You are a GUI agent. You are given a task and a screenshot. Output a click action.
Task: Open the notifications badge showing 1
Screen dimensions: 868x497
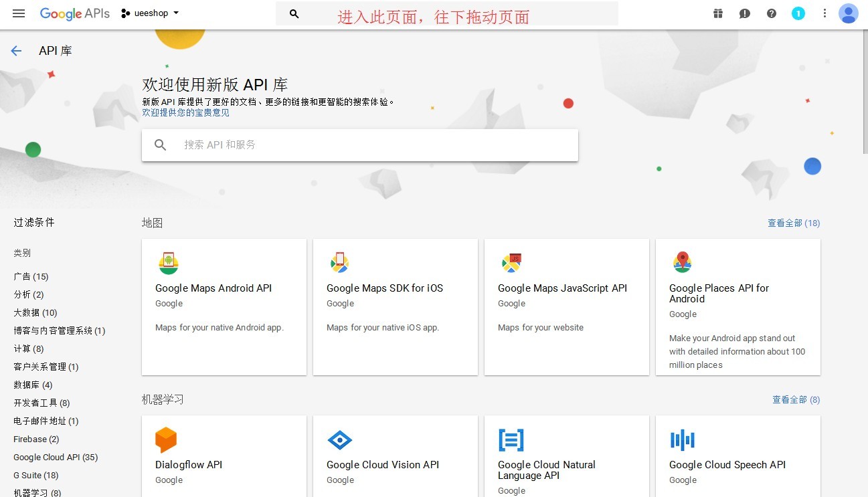click(x=798, y=13)
